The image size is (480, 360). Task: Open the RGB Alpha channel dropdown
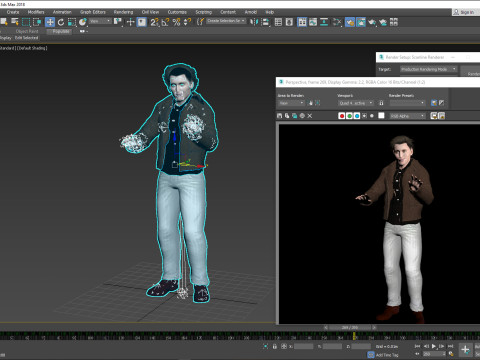click(407, 116)
